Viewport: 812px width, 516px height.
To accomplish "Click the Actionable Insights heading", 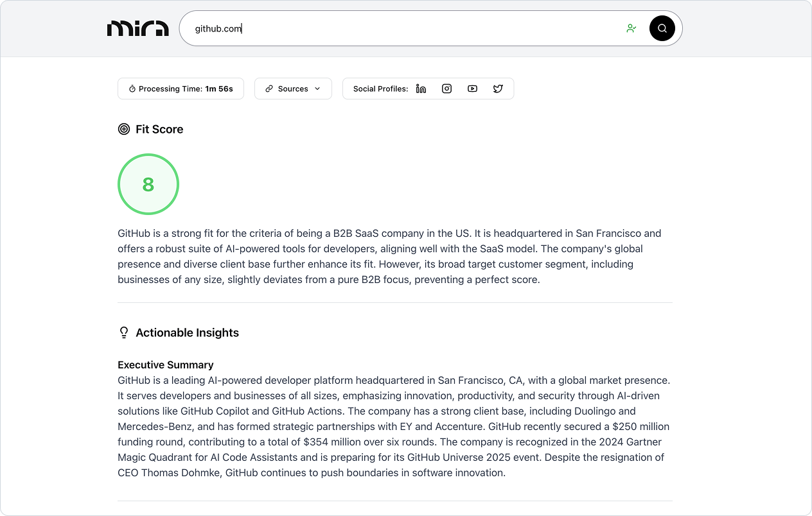I will click(187, 332).
